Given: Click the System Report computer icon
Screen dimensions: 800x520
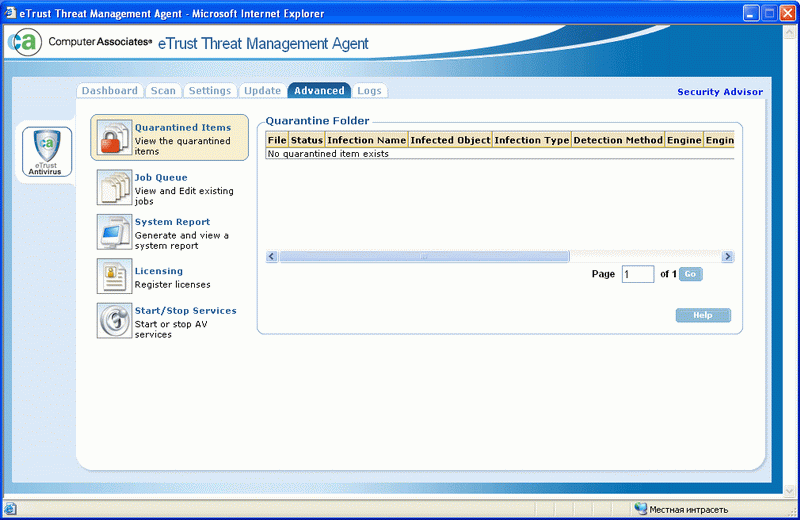Looking at the screenshot, I should click(114, 232).
